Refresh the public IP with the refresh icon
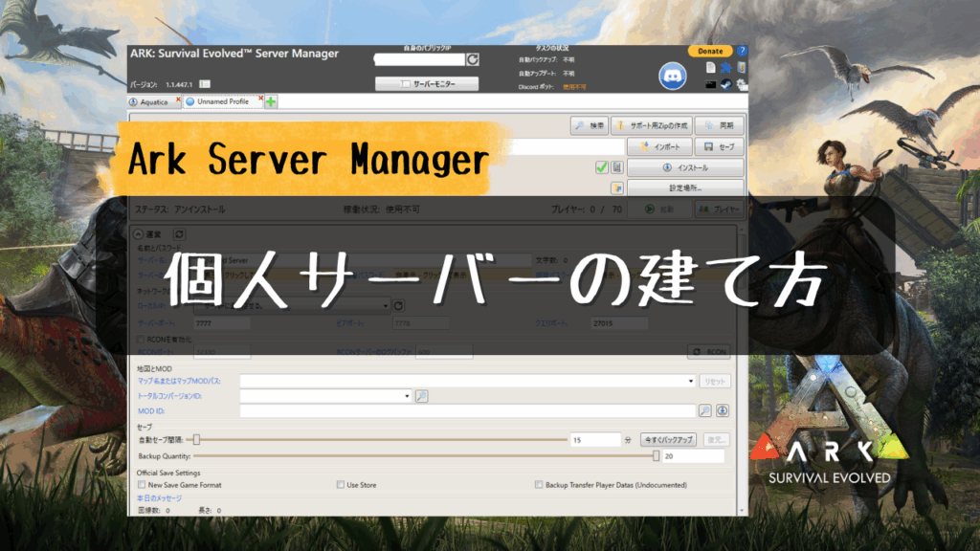The width and height of the screenshot is (980, 551). click(471, 57)
